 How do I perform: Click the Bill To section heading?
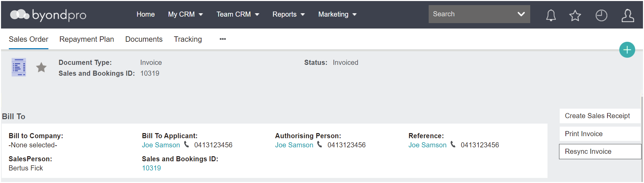point(14,116)
